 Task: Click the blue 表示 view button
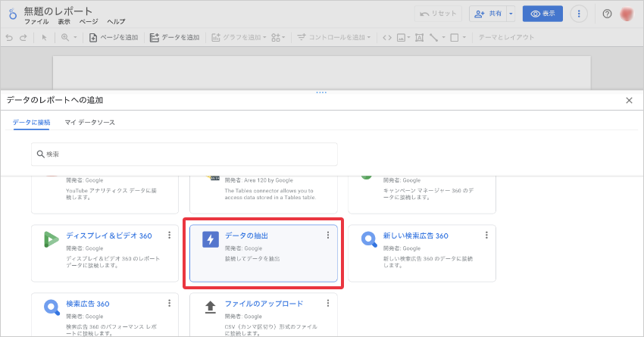click(x=542, y=14)
